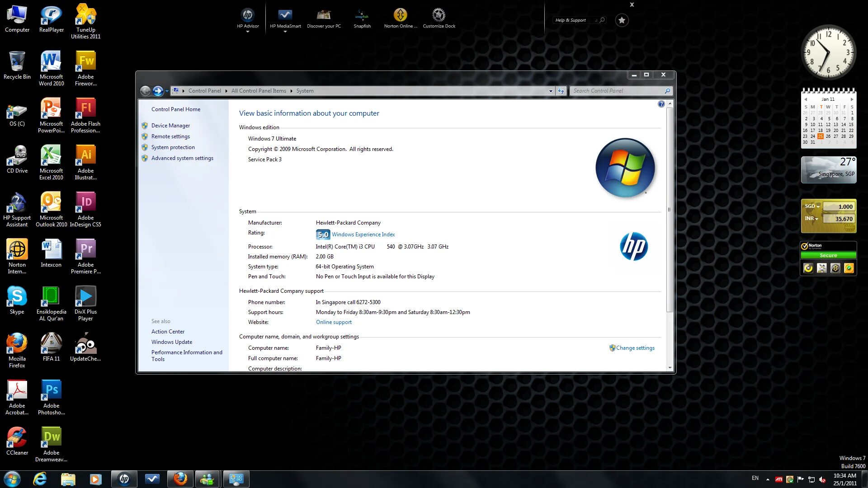Image resolution: width=868 pixels, height=488 pixels.
Task: Open Customize Dock gear icon
Action: [x=439, y=15]
